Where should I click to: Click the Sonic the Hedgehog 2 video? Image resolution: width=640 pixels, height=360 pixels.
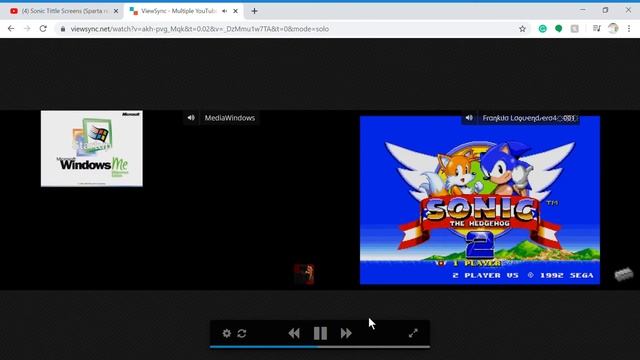tap(480, 200)
